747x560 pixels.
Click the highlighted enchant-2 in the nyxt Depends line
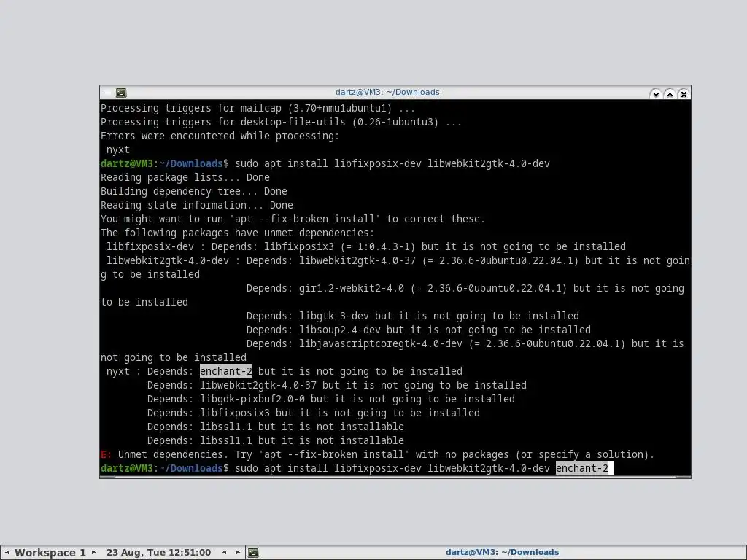click(226, 371)
